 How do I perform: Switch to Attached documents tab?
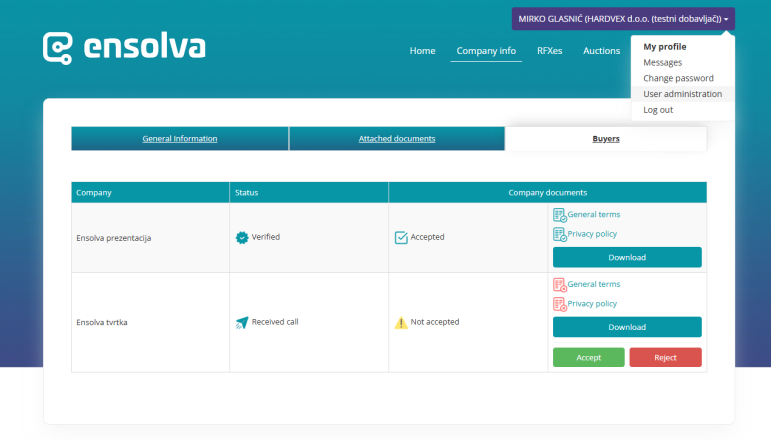point(397,139)
